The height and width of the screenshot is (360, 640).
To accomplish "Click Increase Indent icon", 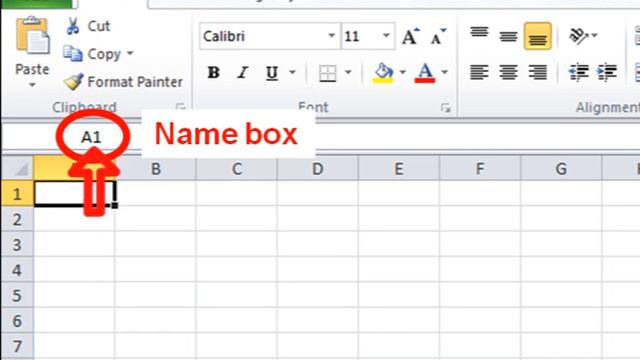I will click(607, 73).
